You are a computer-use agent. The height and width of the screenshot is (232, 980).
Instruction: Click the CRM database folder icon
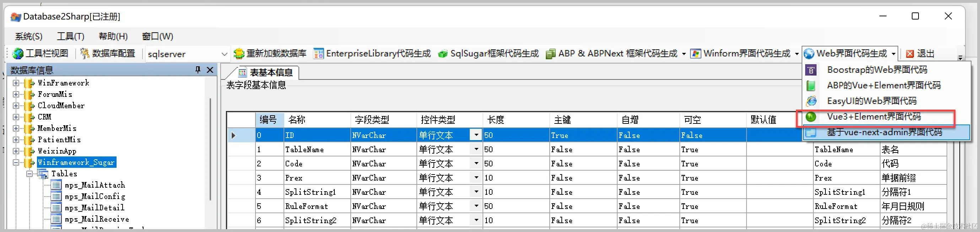[29, 117]
